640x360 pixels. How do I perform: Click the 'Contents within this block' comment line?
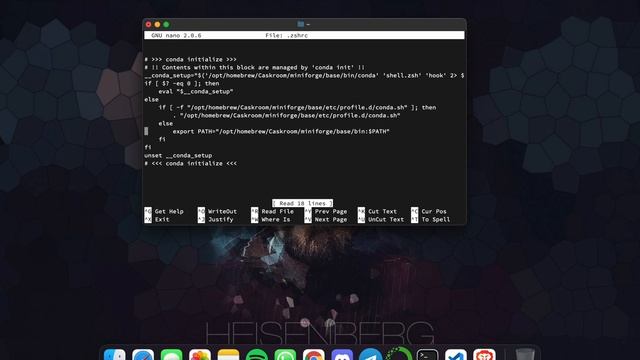tap(255, 67)
